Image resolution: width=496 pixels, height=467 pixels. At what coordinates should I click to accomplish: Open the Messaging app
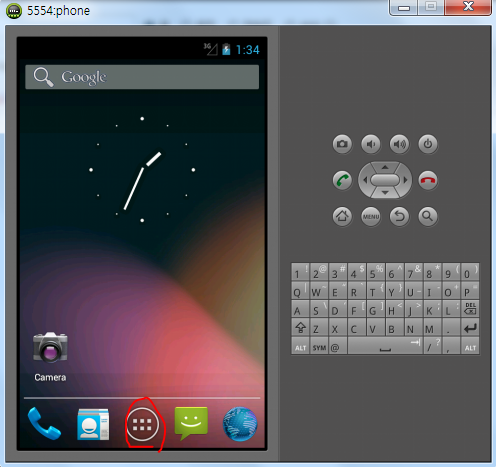[191, 423]
